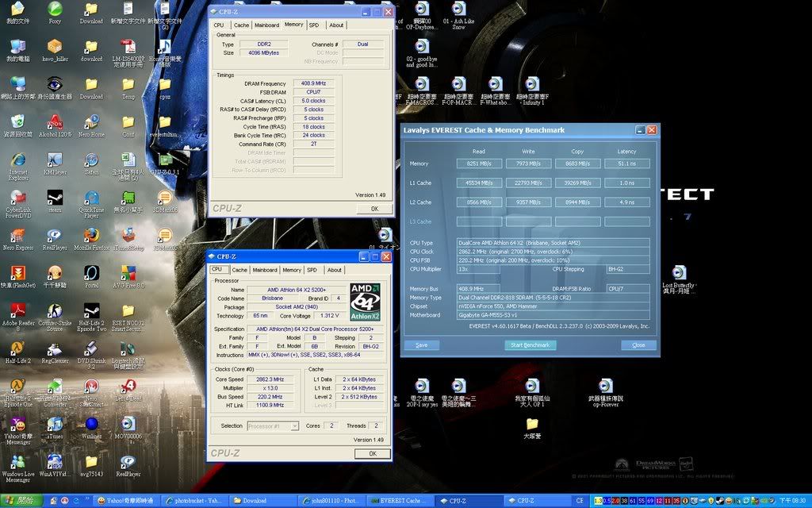Open Mainboard tab in upper CPU-Z window
This screenshot has width=812, height=508.
[x=266, y=25]
